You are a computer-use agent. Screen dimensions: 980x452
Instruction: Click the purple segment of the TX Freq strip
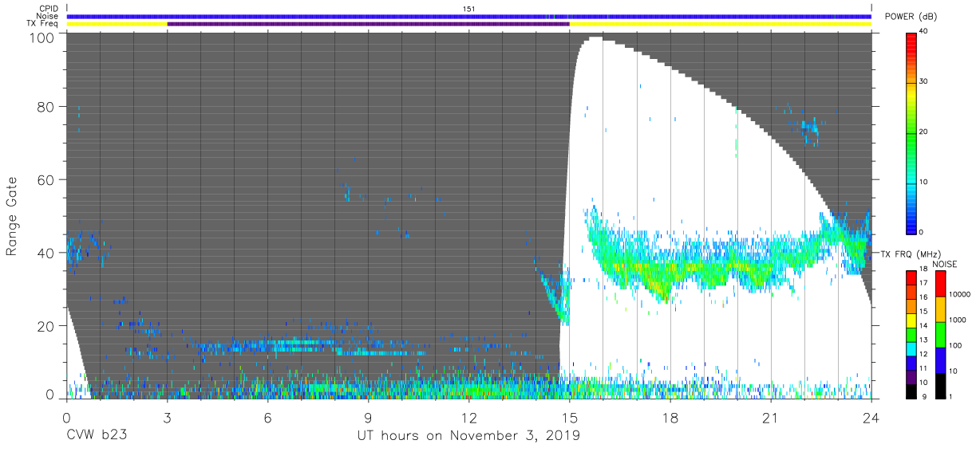(x=369, y=24)
